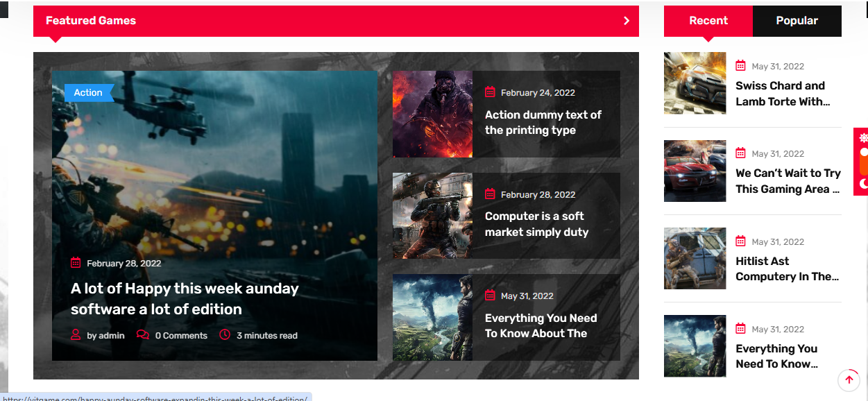Toggle the light/dark theme switch

coord(863,161)
